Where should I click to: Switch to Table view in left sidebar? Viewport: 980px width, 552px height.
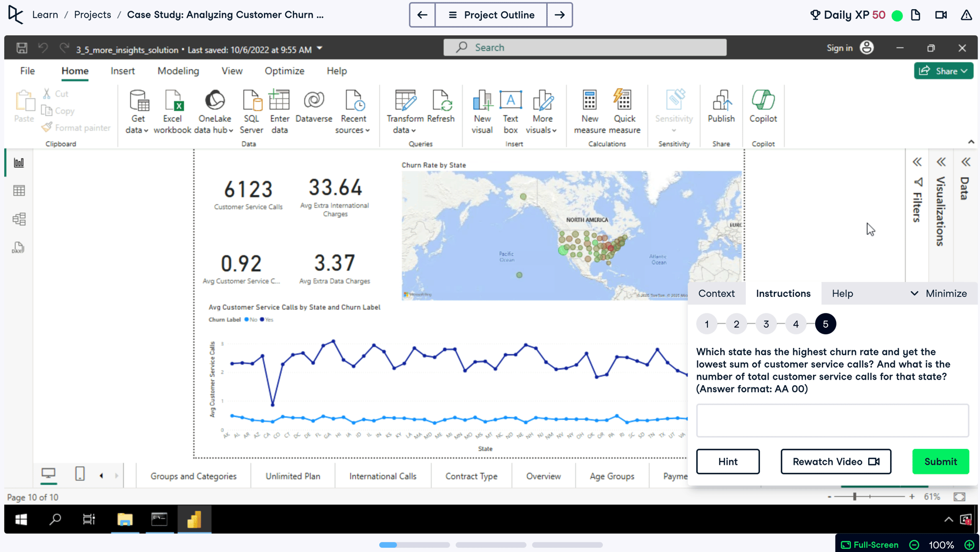tap(19, 191)
